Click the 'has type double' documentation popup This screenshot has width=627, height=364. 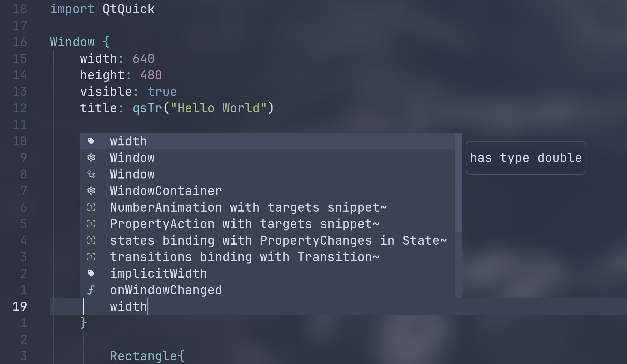pos(526,158)
